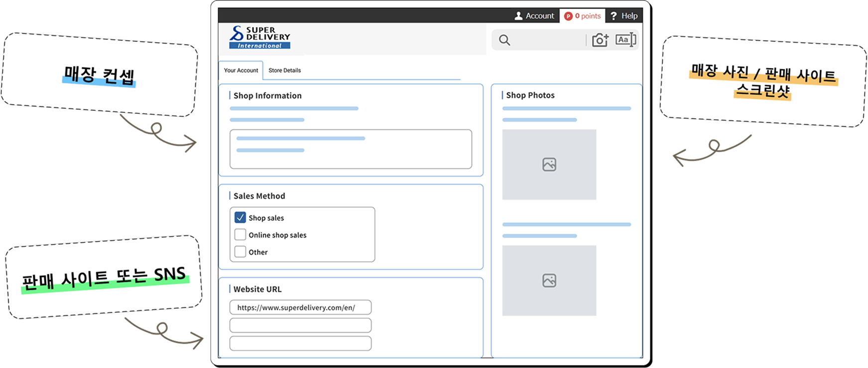Image resolution: width=868 pixels, height=368 pixels.
Task: Click the Shop Photos heading
Action: pos(530,95)
